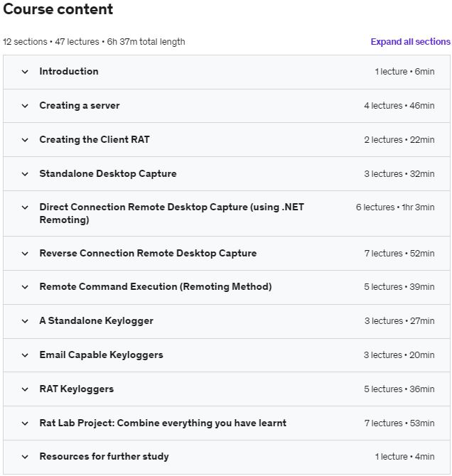Screen dimensions: 452x476
Task: Toggle the Email Capable Keyloggers chevron
Action: pyautogui.click(x=25, y=355)
